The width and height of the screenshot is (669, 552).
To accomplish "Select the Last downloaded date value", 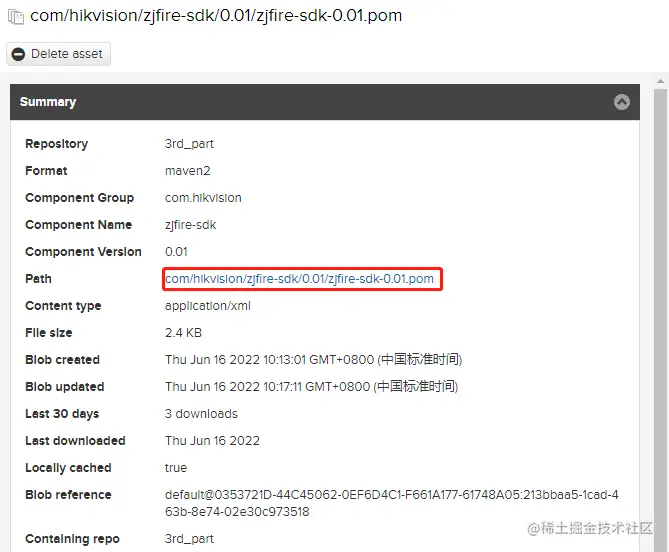I will click(x=212, y=441).
